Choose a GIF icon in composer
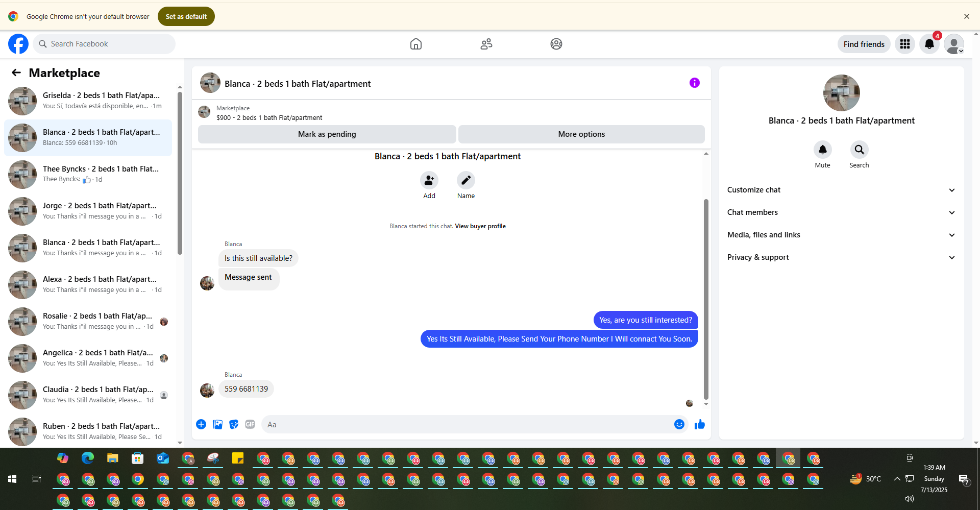This screenshot has width=980, height=510. tap(250, 424)
